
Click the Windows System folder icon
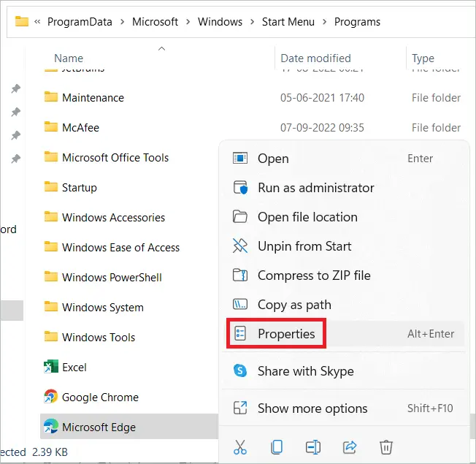point(50,306)
